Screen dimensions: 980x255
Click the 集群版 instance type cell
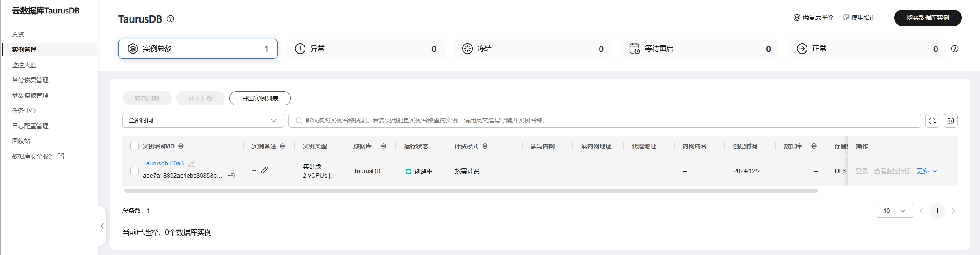tap(312, 166)
